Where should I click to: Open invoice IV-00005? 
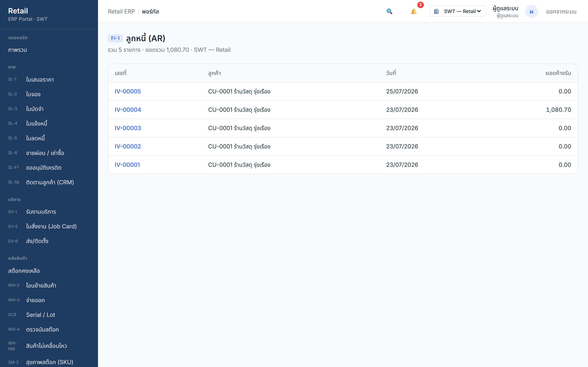point(128,92)
